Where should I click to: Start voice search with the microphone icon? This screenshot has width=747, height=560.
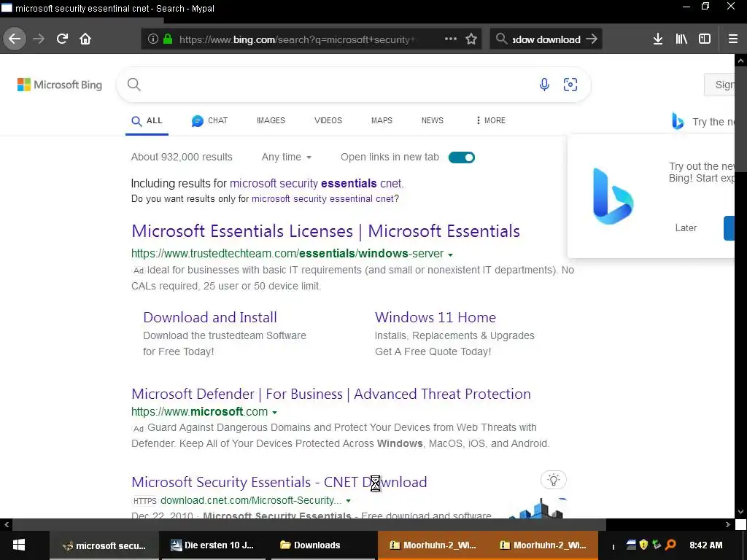click(544, 85)
